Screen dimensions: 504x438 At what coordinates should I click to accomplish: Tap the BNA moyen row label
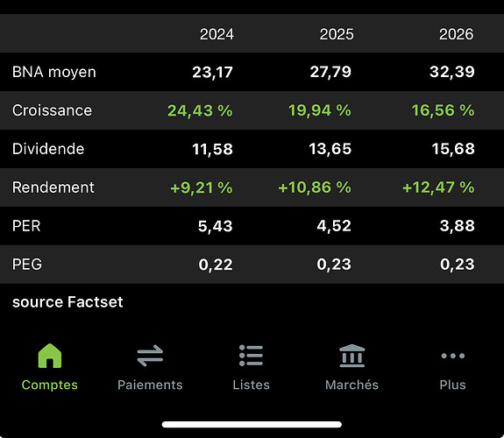coord(54,72)
